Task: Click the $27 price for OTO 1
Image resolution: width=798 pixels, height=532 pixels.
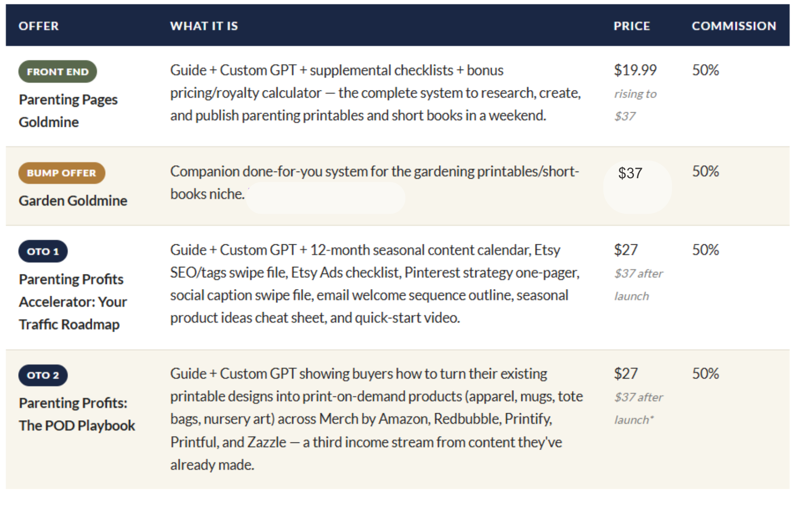Action: point(626,250)
